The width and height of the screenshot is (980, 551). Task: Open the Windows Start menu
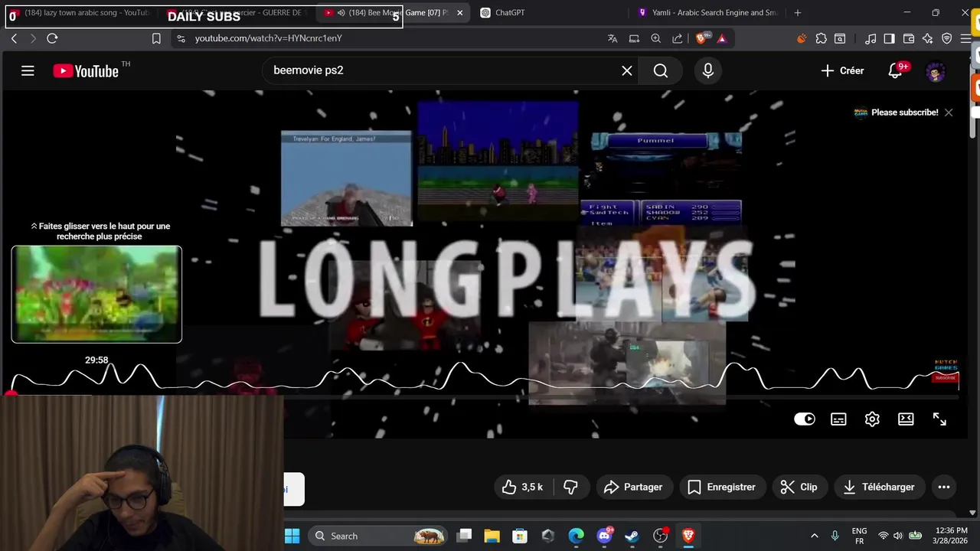point(292,536)
